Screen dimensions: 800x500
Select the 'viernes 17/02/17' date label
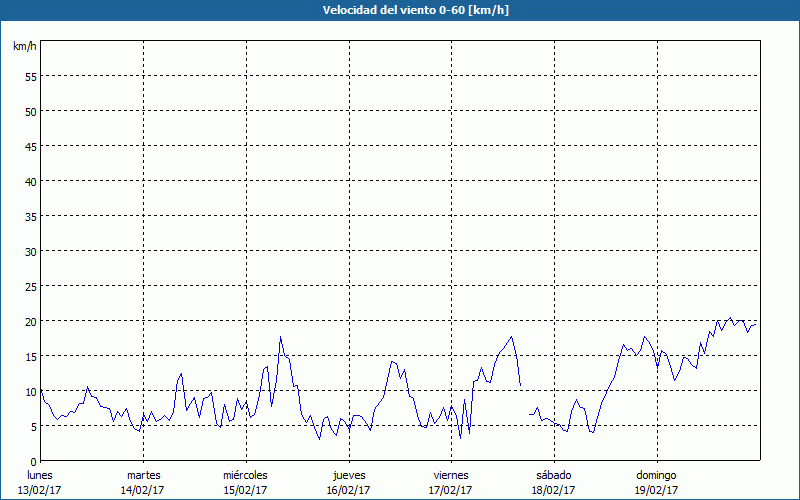[451, 482]
